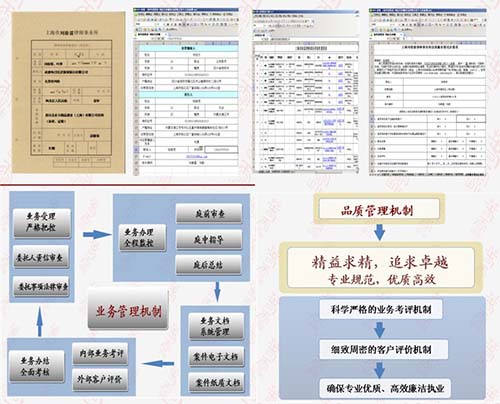Screen dimensions: 500x404
Task: Click the down arrow under 品质管理机制
Action: tap(379, 232)
